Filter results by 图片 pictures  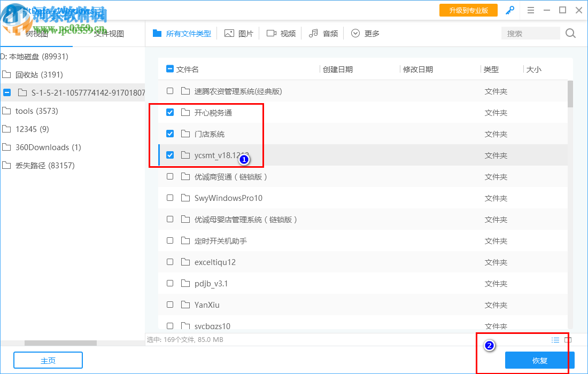[238, 33]
